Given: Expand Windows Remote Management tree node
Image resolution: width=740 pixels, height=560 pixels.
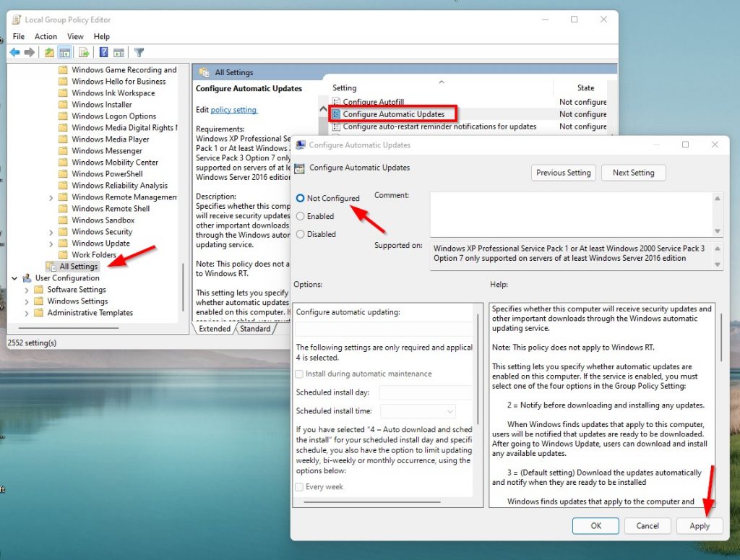Looking at the screenshot, I should pos(51,198).
